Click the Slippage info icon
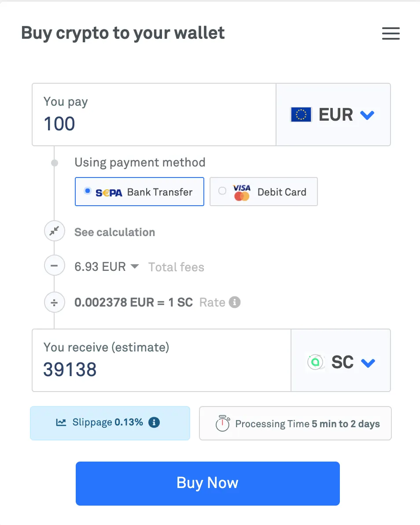 tap(153, 423)
